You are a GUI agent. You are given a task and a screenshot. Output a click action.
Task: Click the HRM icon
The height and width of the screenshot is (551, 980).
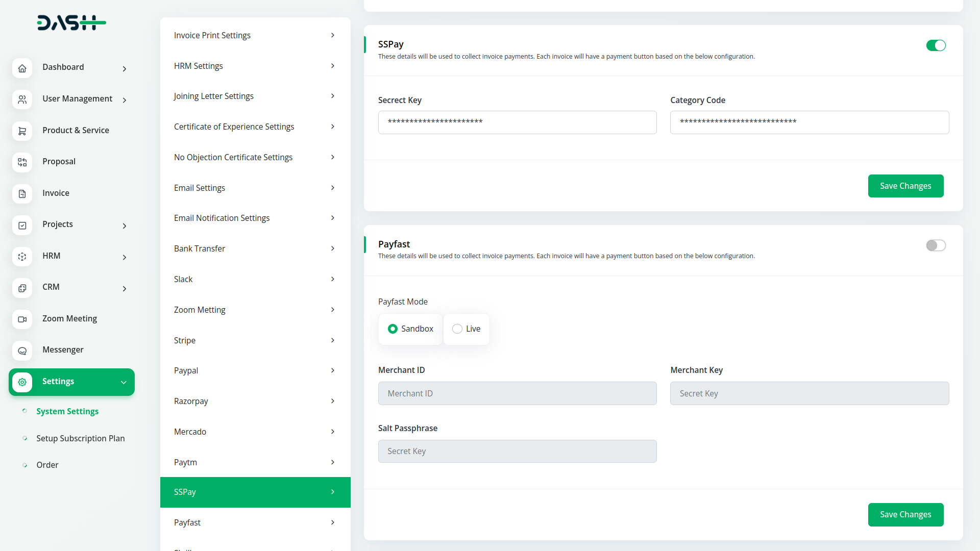(22, 257)
